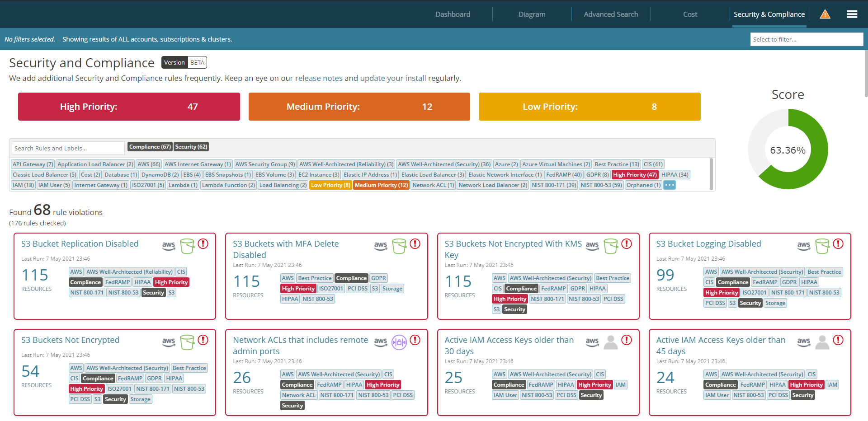Select the CIS (41) label

click(653, 164)
